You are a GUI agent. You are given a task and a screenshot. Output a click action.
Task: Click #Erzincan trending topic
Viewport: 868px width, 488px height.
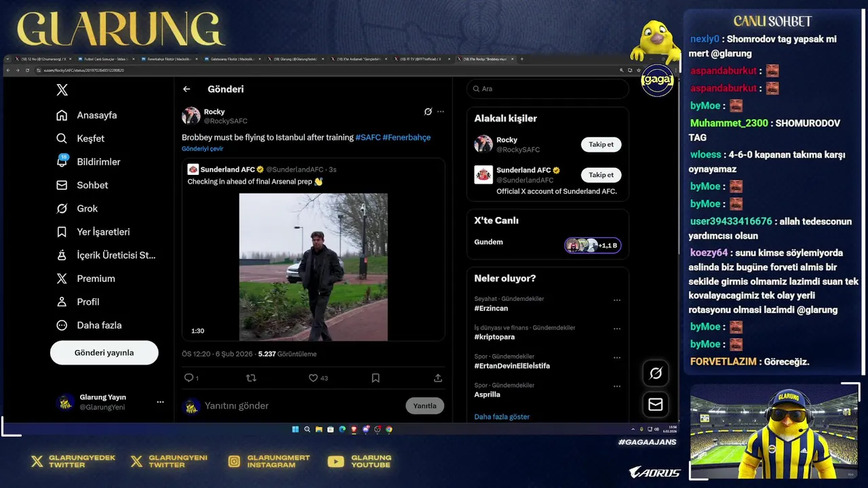pos(491,308)
